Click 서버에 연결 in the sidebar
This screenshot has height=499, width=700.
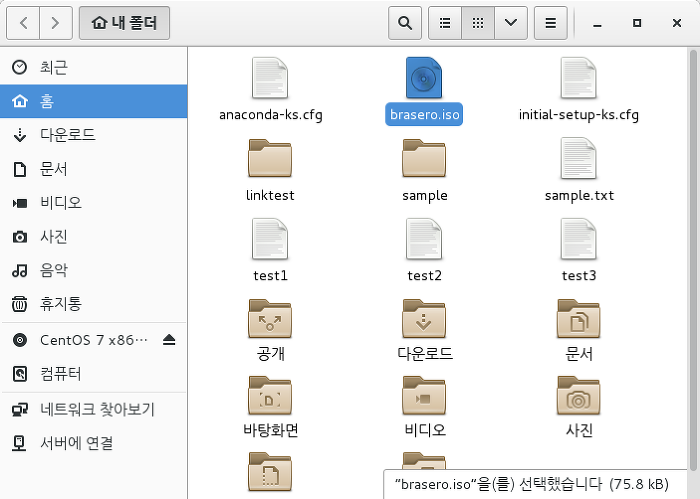point(94,443)
